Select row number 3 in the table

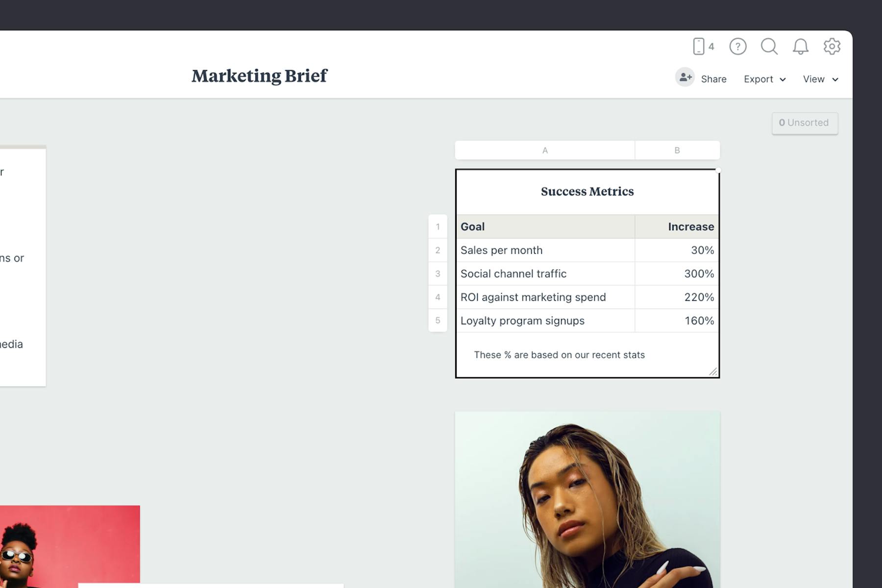[438, 274]
